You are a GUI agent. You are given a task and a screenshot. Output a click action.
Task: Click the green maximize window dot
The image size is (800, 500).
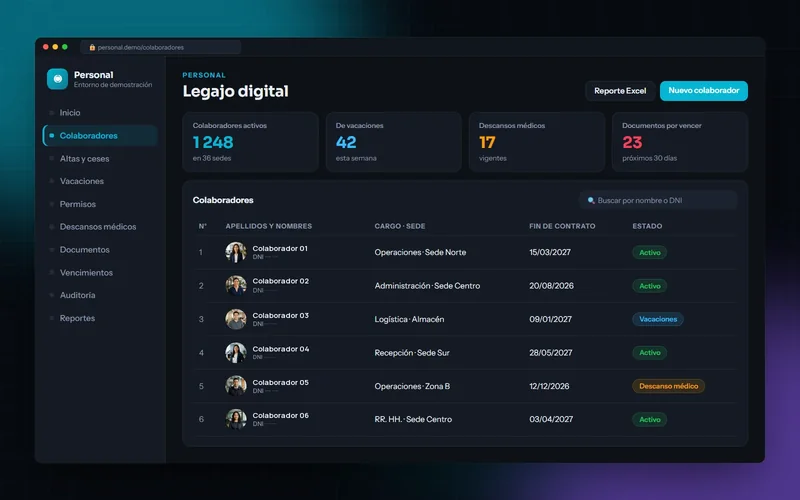pyautogui.click(x=65, y=47)
